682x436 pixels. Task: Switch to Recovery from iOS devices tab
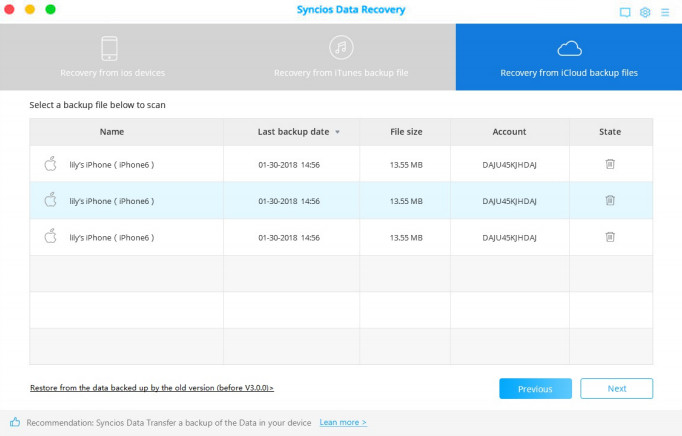coord(113,57)
